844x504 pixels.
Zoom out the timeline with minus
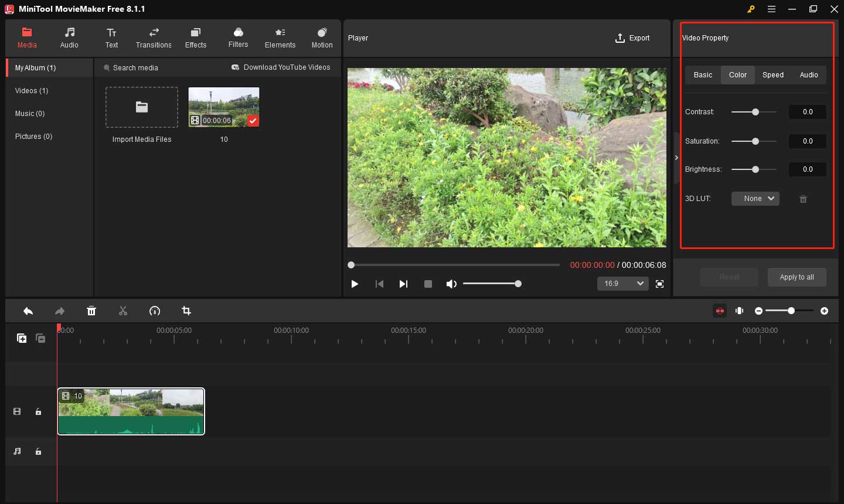758,311
